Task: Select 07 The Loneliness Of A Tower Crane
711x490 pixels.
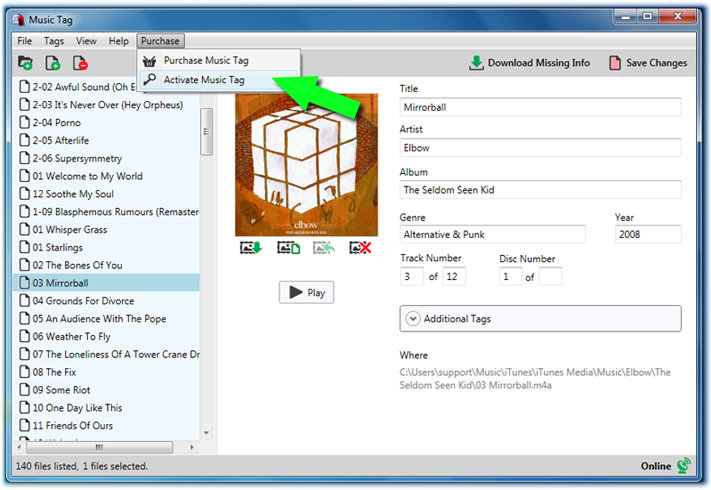Action: [107, 354]
